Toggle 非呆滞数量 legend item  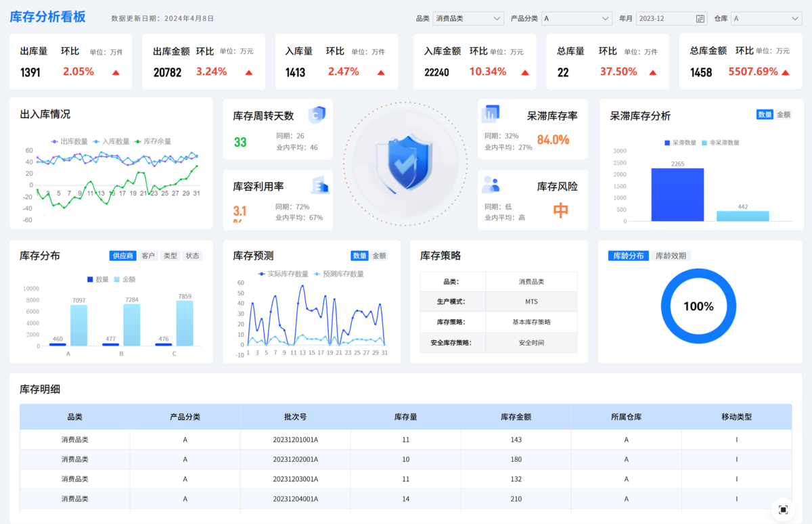(x=719, y=143)
